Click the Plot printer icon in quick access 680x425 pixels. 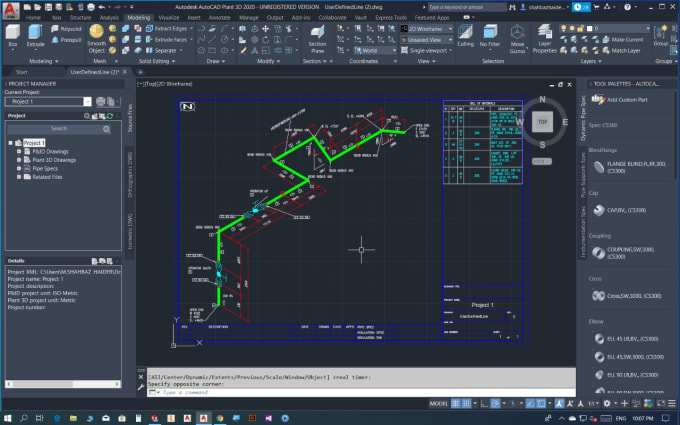(91, 7)
